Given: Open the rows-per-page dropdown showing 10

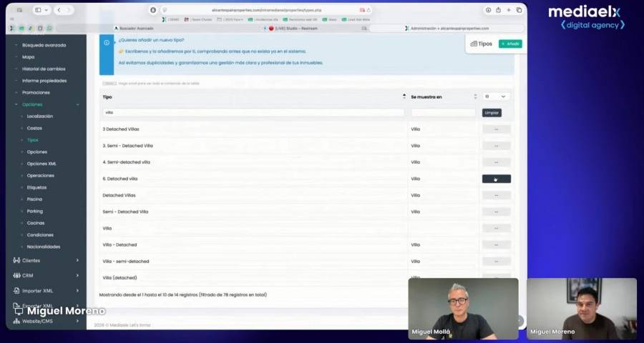Looking at the screenshot, I should (x=496, y=96).
